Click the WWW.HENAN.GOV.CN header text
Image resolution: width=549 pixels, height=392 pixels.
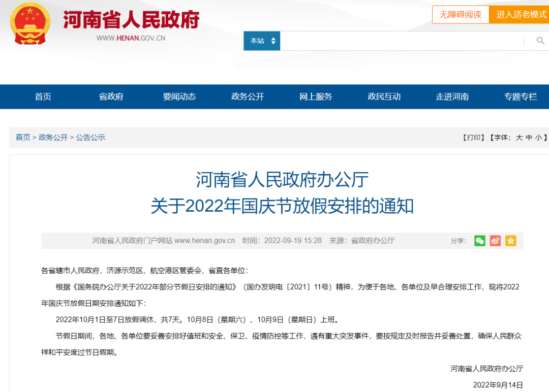[x=131, y=38]
